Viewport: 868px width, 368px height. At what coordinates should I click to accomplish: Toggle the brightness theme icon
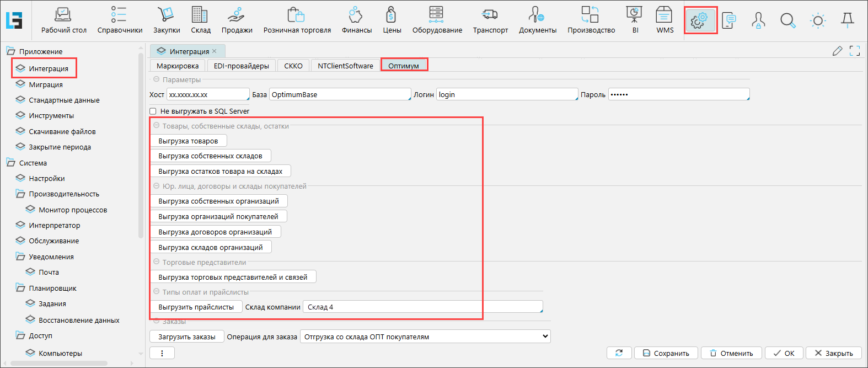coord(818,21)
